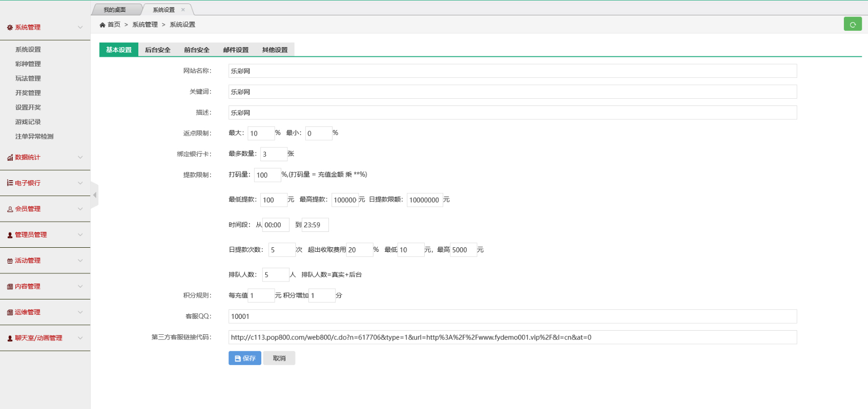The width and height of the screenshot is (868, 409).
Task: Click the home icon in breadcrumb
Action: pos(102,25)
